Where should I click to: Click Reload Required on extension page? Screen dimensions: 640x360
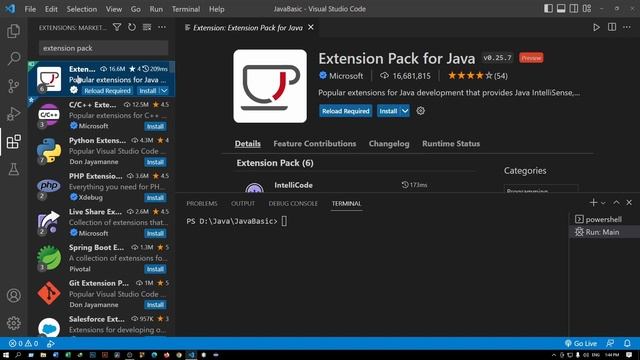coord(345,111)
